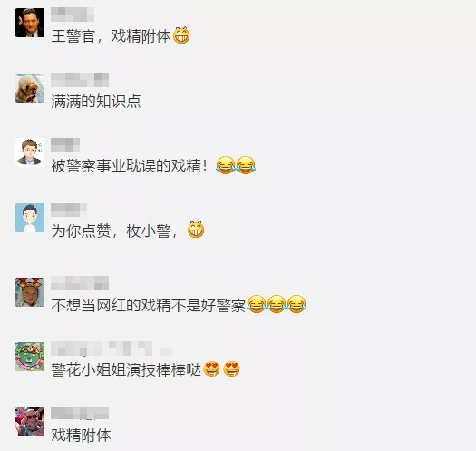Open blurred username above 为你点赞 comment
The width and height of the screenshot is (476, 451).
click(69, 210)
